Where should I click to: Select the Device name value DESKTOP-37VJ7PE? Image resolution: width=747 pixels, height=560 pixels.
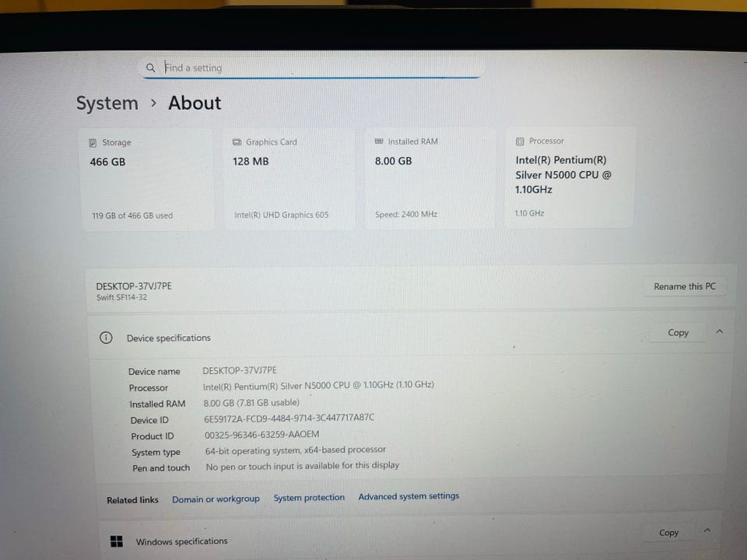240,370
